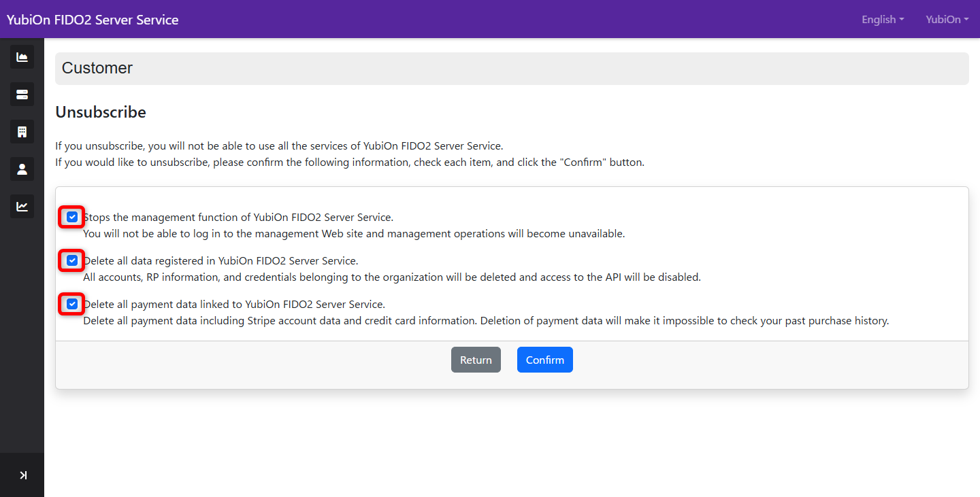This screenshot has height=497, width=980.
Task: Click sentence 'If you unsubscribe, you will not'
Action: click(x=279, y=146)
